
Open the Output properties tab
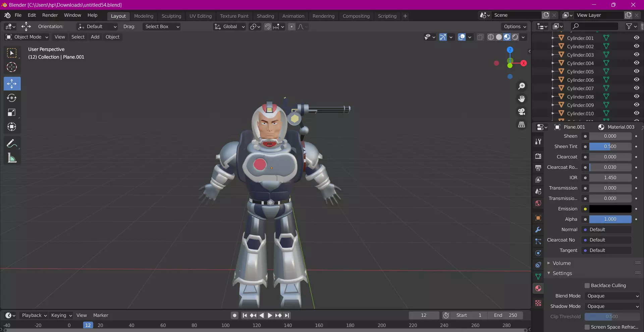(538, 168)
